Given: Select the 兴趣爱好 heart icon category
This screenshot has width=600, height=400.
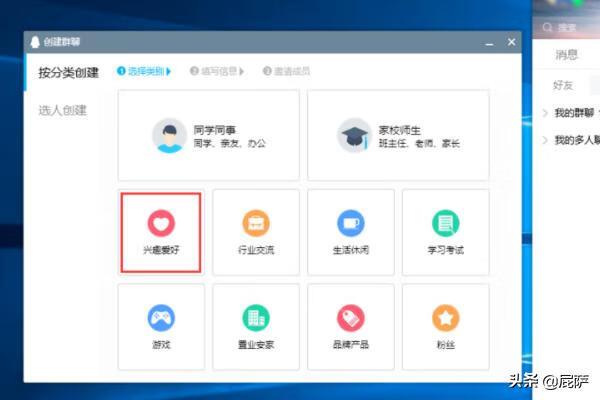Looking at the screenshot, I should pyautogui.click(x=161, y=223).
